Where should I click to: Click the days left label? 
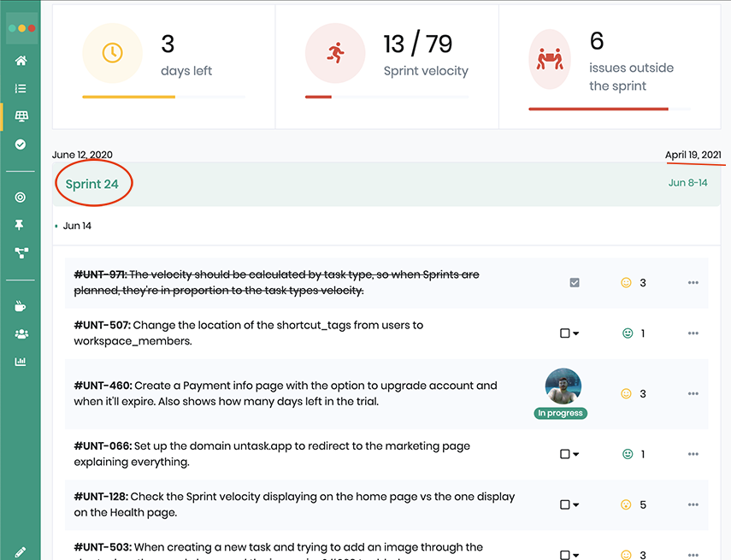click(186, 71)
